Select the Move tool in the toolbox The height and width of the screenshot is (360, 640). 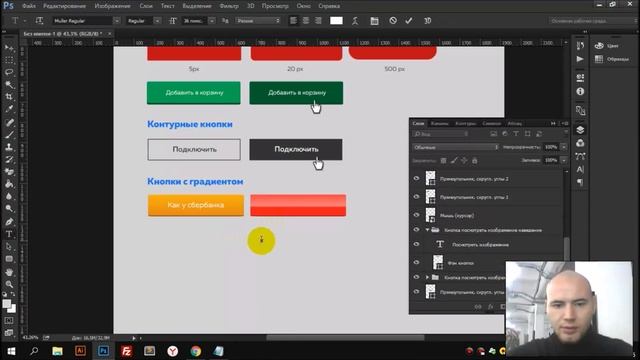coord(9,48)
